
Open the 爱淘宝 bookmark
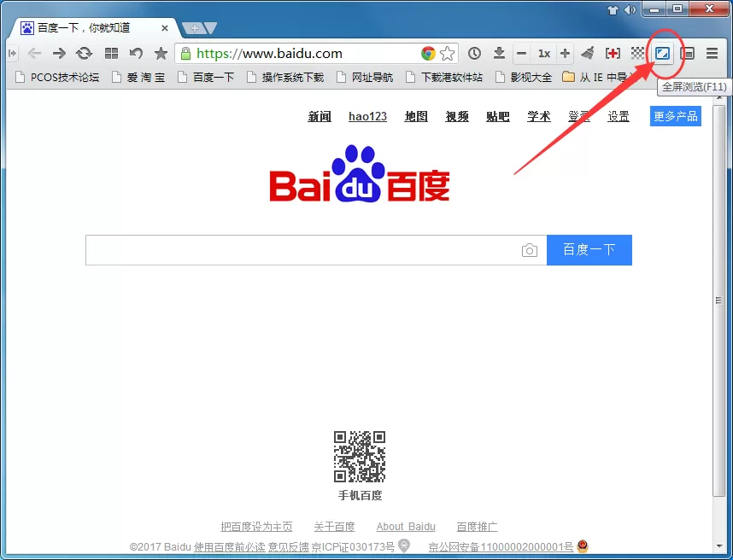(x=139, y=77)
